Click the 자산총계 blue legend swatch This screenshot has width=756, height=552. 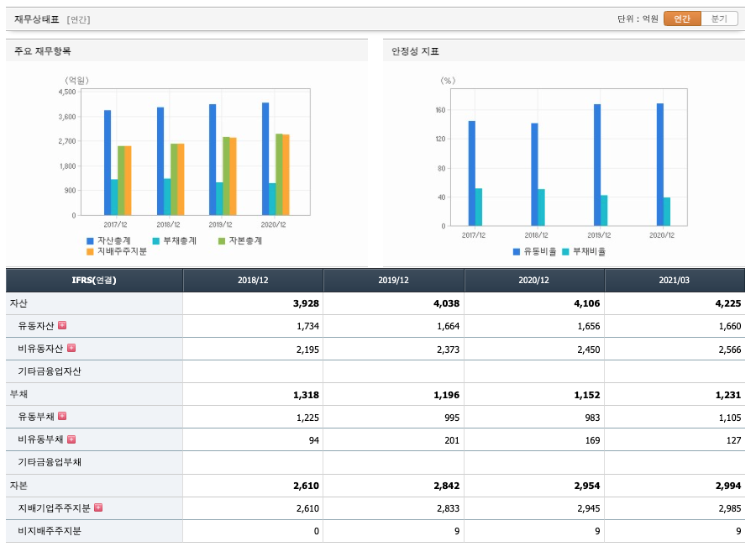click(x=90, y=241)
